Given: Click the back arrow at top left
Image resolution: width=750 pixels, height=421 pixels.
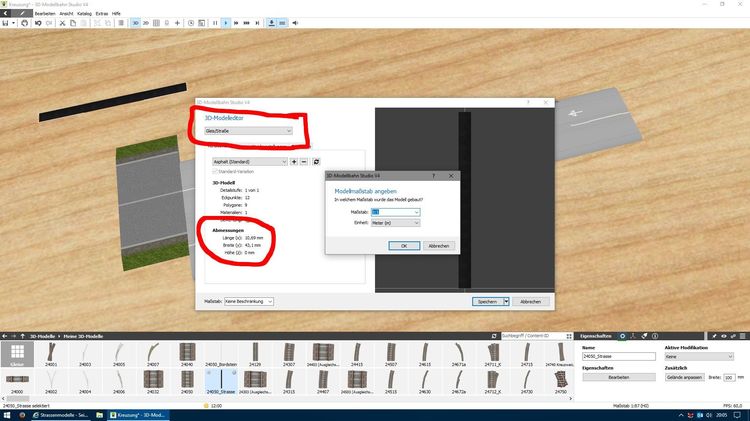Looking at the screenshot, I should [5, 13].
